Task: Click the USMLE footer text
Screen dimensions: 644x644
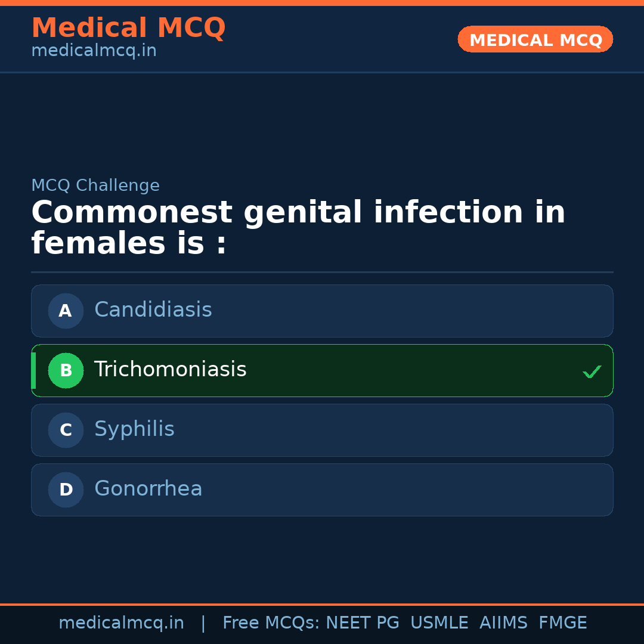Action: [x=439, y=623]
